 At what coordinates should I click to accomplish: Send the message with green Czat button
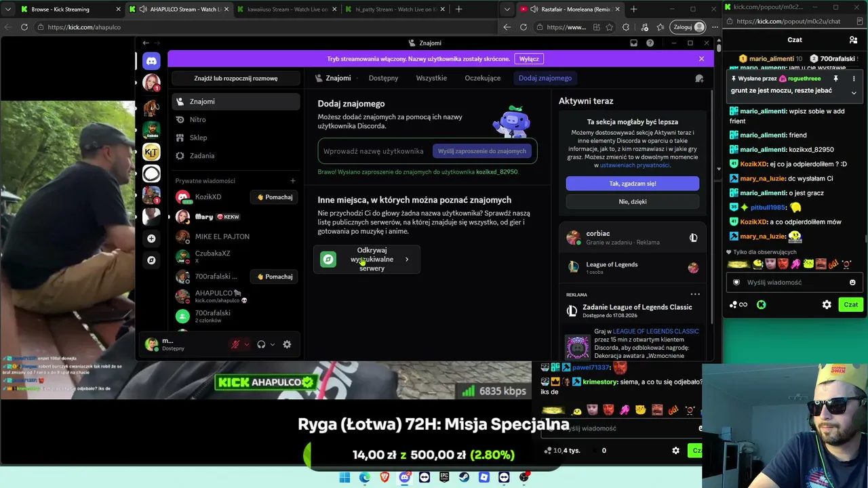(x=851, y=305)
